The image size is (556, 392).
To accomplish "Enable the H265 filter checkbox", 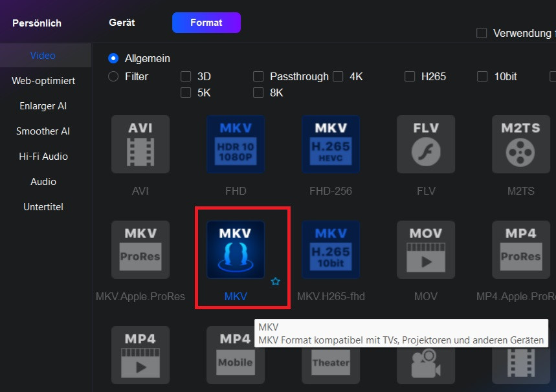I will pos(410,76).
